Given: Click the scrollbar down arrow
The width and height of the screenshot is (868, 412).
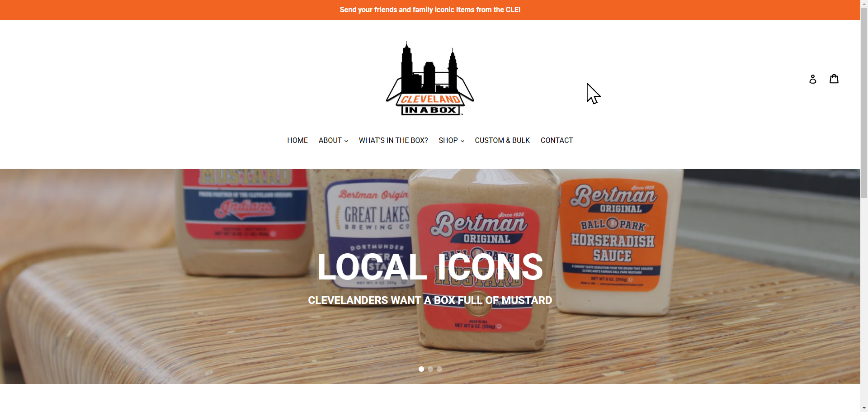Looking at the screenshot, I should click(864, 408).
